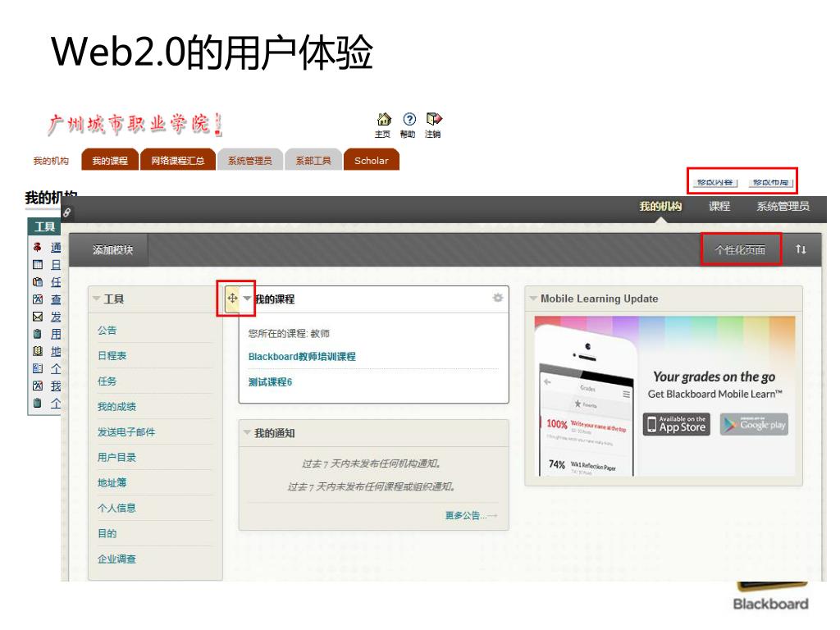Screen dimensions: 840x630
Task: Click the calendar grid icon in old 工具 list
Action: [38, 264]
